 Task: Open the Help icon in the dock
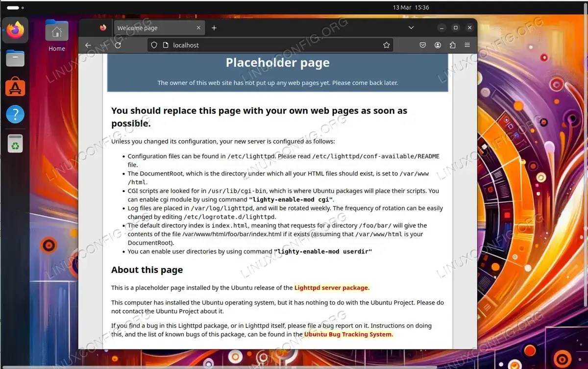(x=15, y=115)
